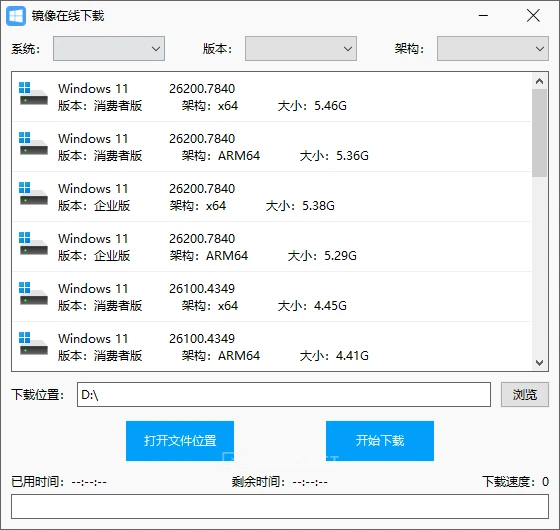Image resolution: width=560 pixels, height=530 pixels.
Task: Click the 下载位置 label
Action: point(38,395)
